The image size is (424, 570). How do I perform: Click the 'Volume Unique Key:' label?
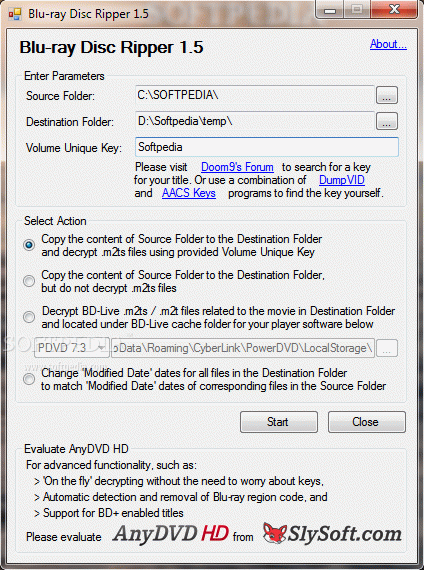click(x=74, y=148)
